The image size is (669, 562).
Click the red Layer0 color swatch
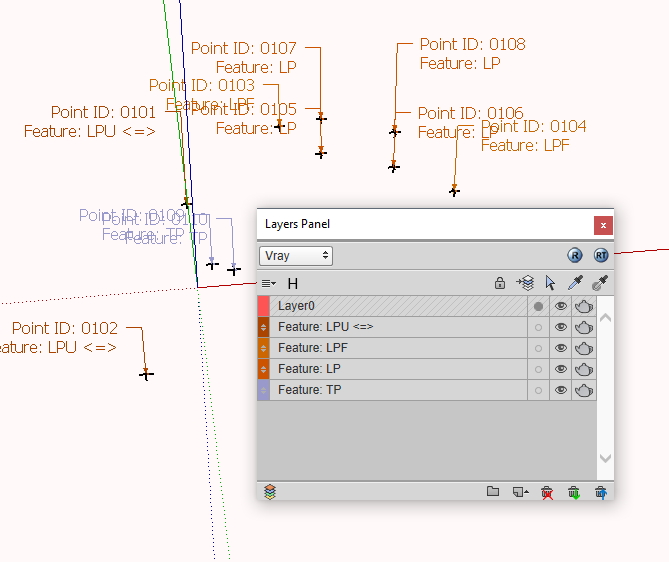coord(264,306)
